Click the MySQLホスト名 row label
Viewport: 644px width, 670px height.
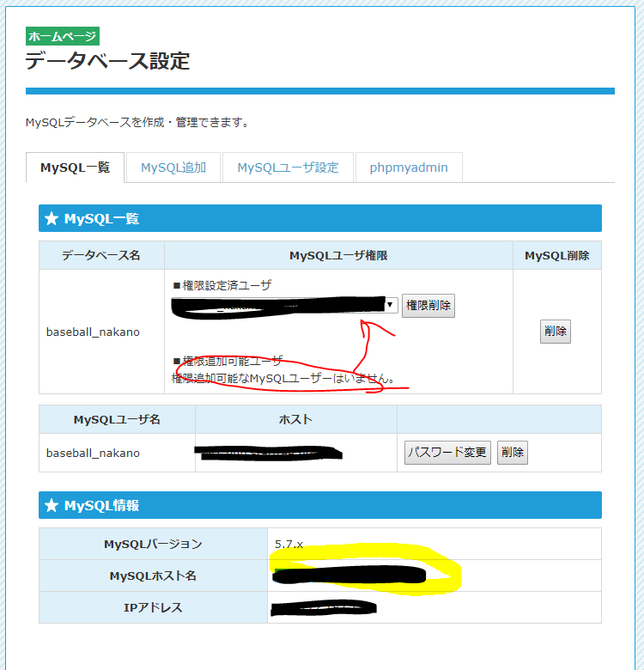(x=153, y=576)
